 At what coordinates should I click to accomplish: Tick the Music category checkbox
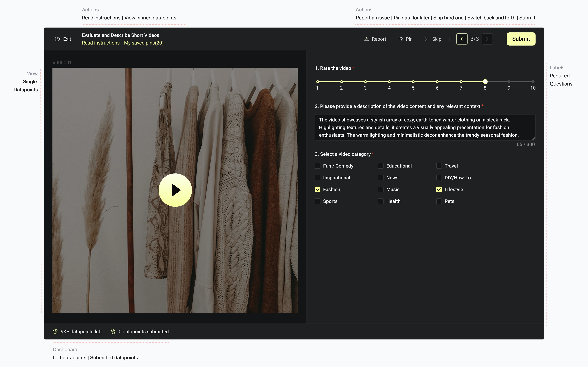(x=381, y=190)
